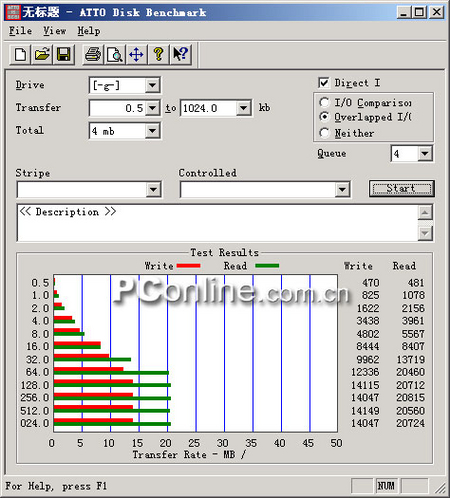Expand the Queue depth dropdown
This screenshot has width=450, height=498.
tap(425, 154)
